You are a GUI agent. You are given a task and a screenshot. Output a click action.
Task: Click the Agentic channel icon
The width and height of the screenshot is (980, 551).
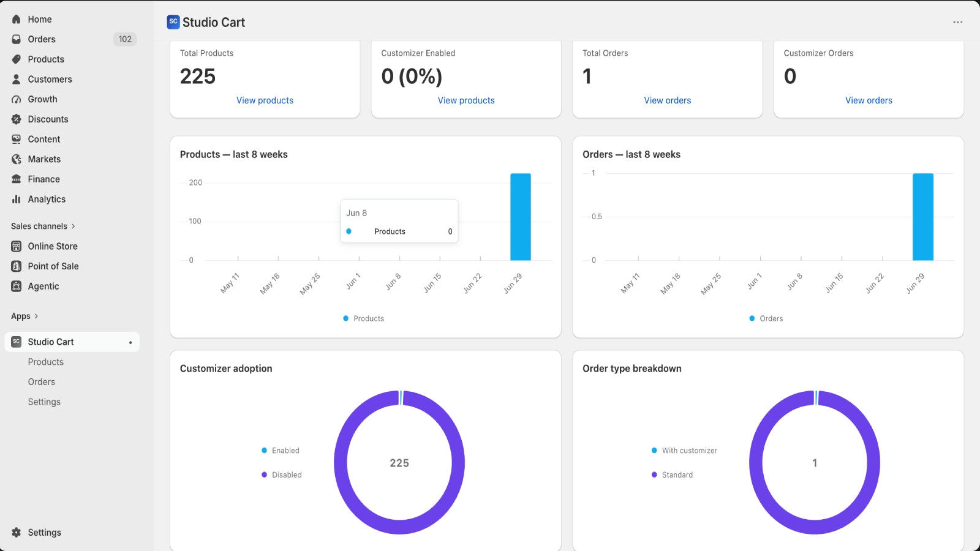(x=17, y=287)
